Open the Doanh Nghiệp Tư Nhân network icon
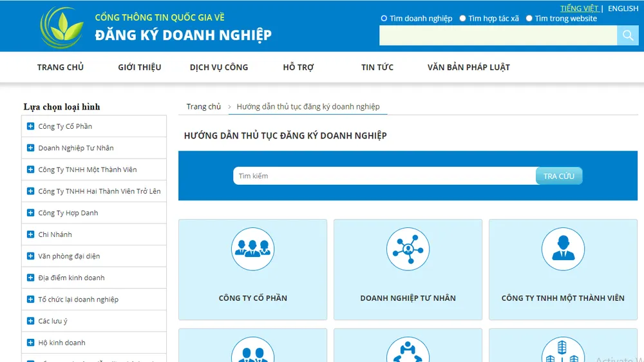644x362 pixels. tap(408, 249)
